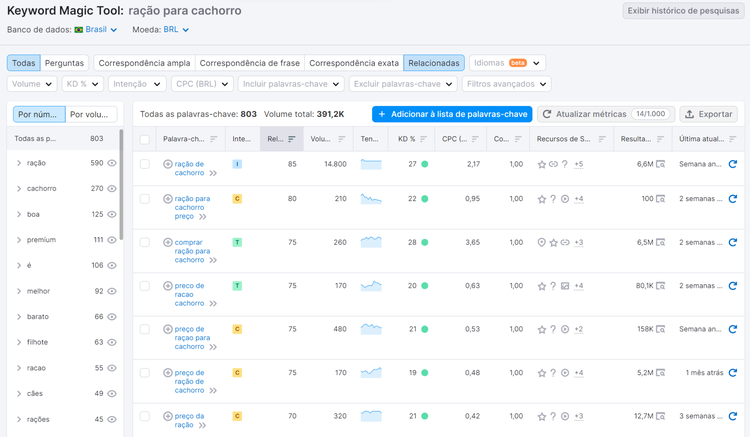The image size is (750, 437).
Task: Open 'Idiomas' beta language dropdown
Action: tap(507, 63)
